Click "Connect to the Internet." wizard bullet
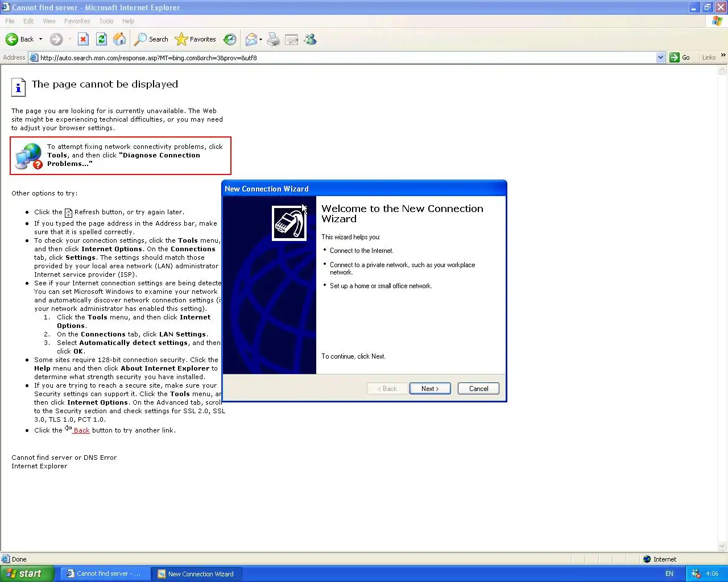The width and height of the screenshot is (728, 582). coord(362,251)
